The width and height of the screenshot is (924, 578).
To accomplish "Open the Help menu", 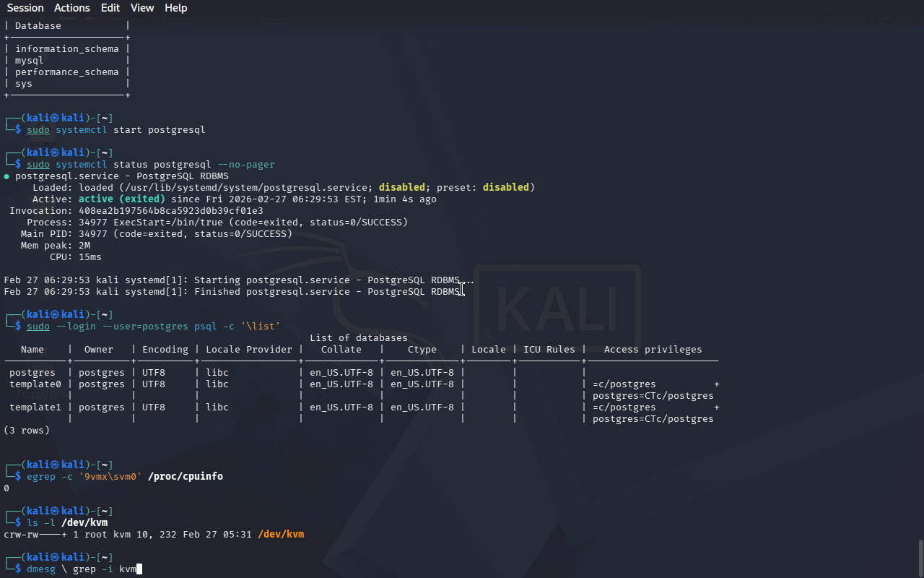I will [175, 8].
